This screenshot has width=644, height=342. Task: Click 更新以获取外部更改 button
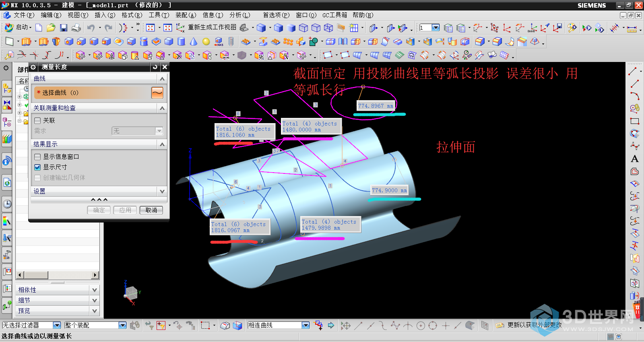point(528,325)
